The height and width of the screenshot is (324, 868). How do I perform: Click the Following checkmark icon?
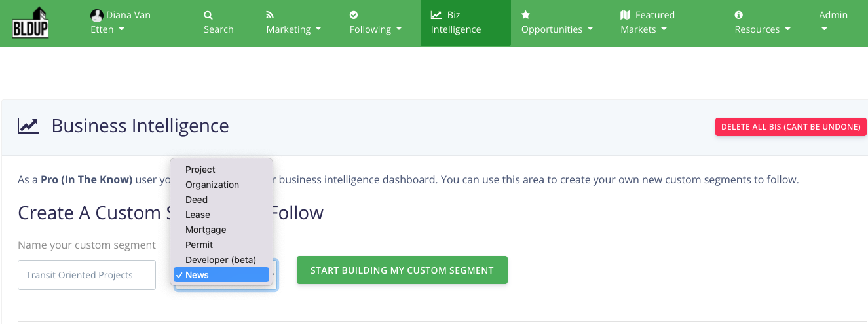[x=354, y=15]
